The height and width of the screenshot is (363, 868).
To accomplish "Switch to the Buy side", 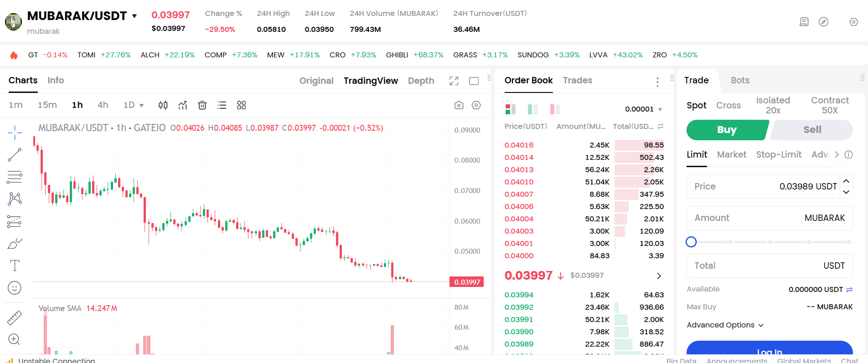I will [727, 130].
